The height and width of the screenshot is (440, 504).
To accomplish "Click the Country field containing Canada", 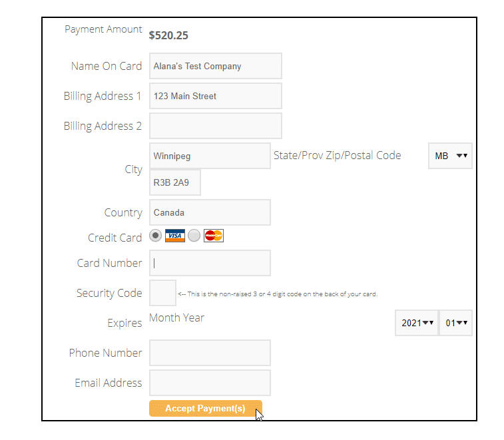I will coord(210,212).
